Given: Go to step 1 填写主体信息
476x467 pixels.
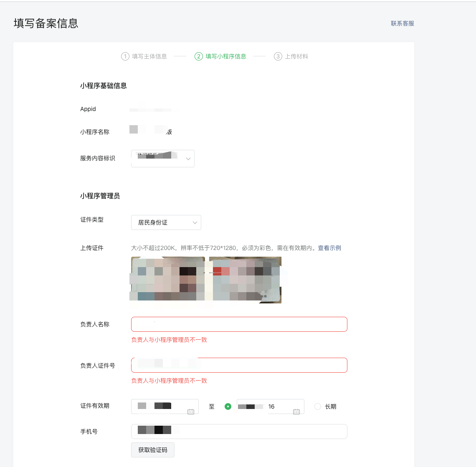Looking at the screenshot, I should point(144,56).
